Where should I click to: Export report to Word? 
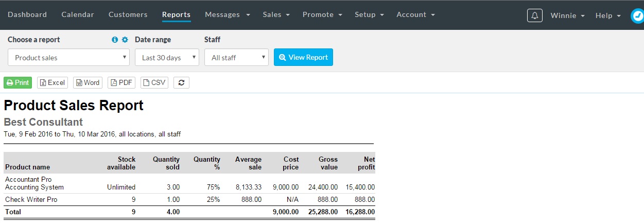(88, 82)
